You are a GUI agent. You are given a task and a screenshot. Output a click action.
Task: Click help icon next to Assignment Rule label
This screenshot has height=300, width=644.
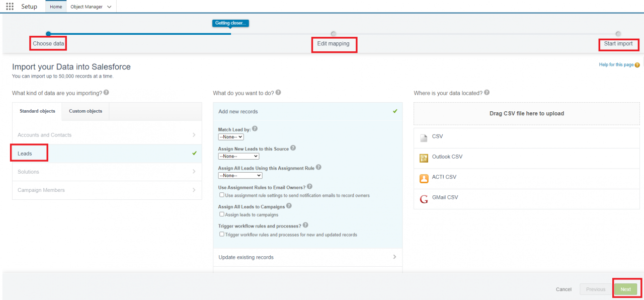click(x=318, y=167)
